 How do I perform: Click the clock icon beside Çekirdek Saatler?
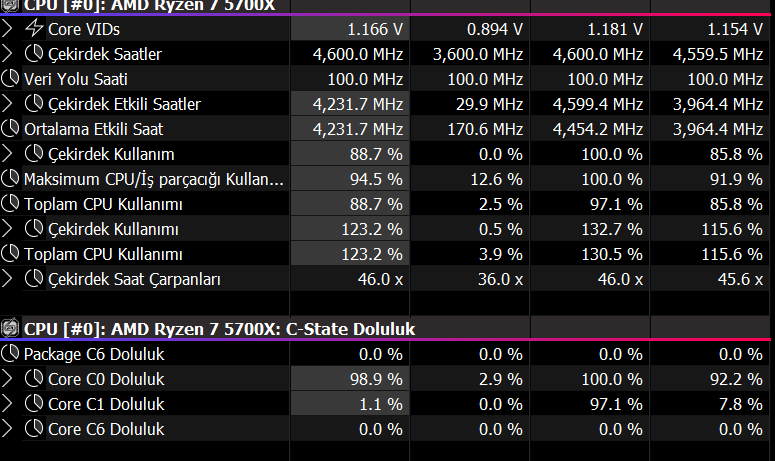(x=34, y=53)
